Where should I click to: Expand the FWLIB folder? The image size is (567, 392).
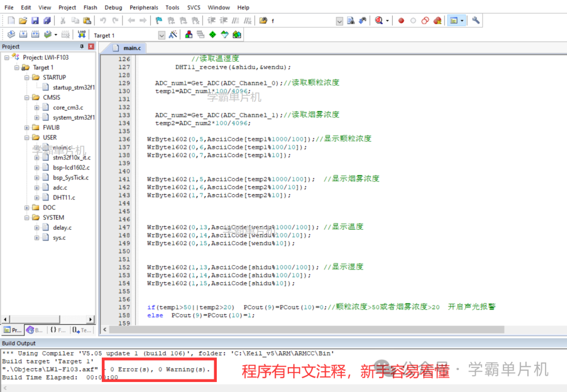[27, 128]
